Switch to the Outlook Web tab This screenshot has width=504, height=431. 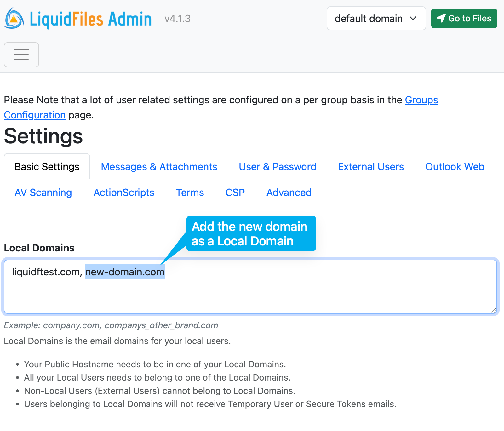click(455, 166)
